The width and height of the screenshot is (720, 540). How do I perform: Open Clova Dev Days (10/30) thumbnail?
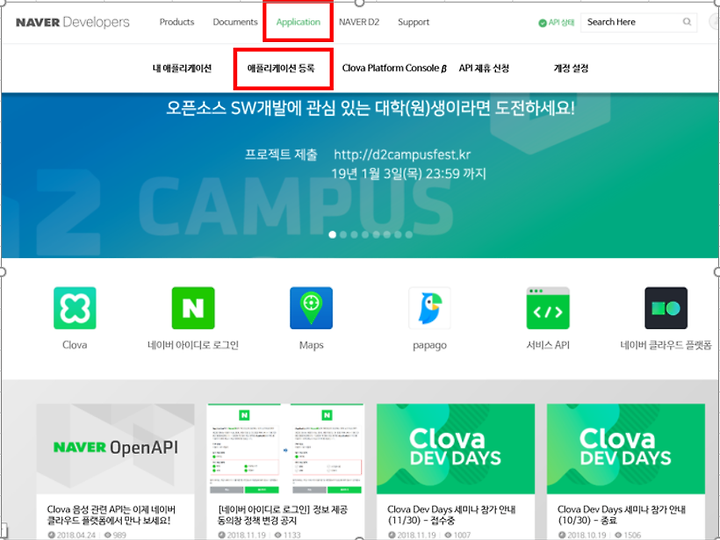click(626, 449)
